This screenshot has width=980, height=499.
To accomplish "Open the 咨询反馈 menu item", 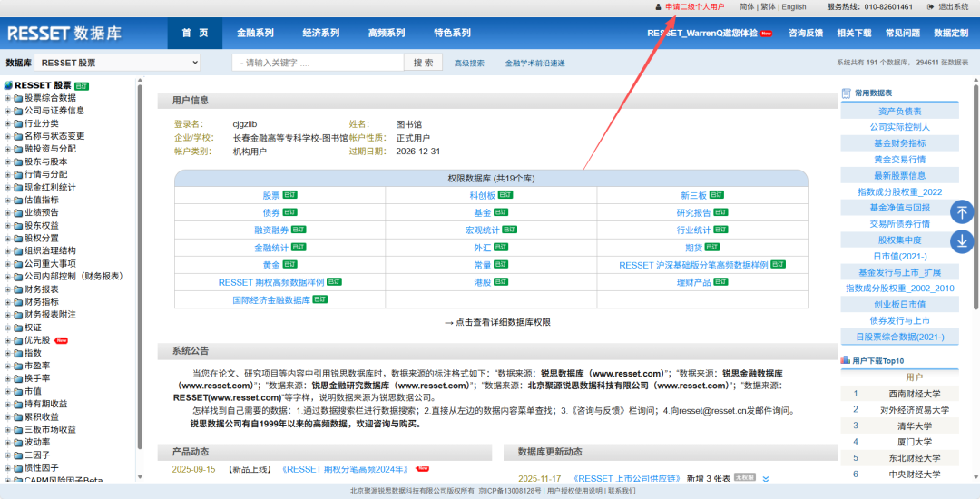I will [806, 33].
